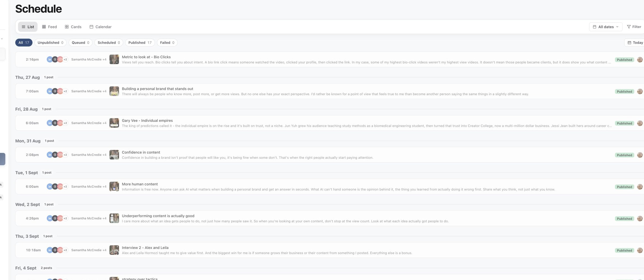Screen dimensions: 644x280
Task: Open thumbnail of Metric to look at post
Action: click(114, 59)
